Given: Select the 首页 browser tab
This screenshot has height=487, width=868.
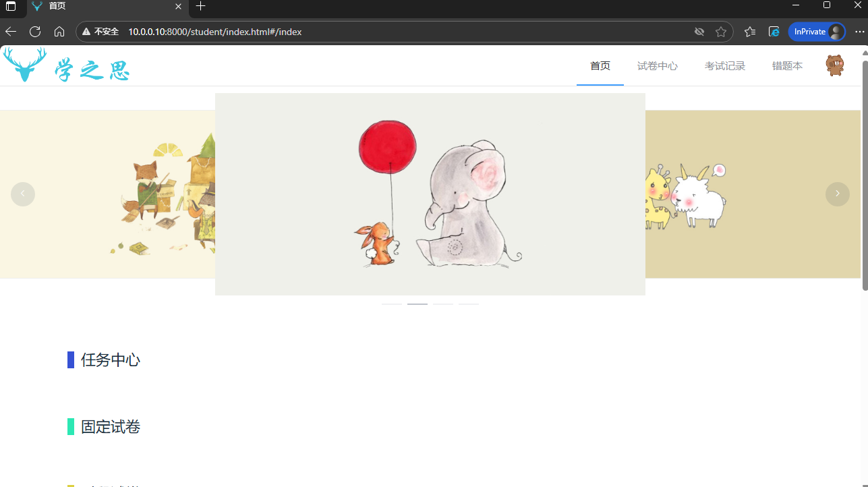Looking at the screenshot, I should [108, 7].
